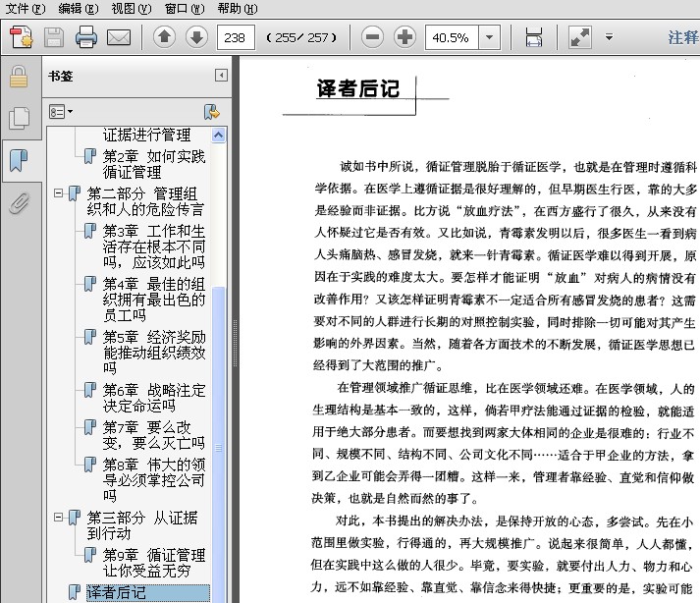Open the 40.5% zoom level dropdown
This screenshot has height=603, width=700.
tap(488, 38)
